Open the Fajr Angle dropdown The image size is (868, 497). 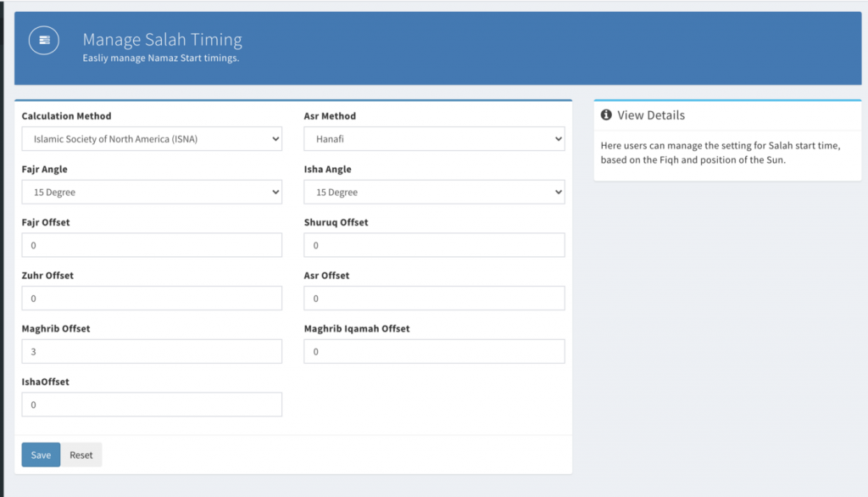pyautogui.click(x=152, y=193)
